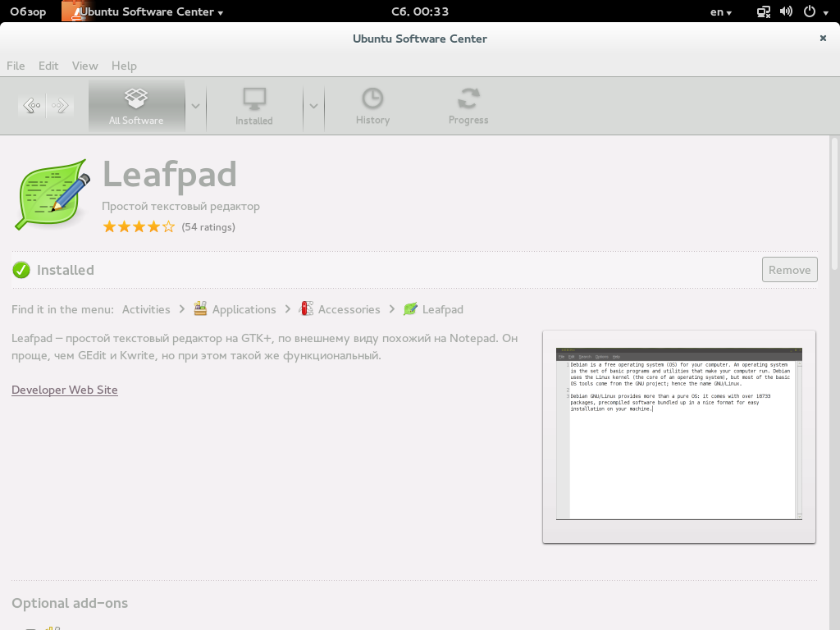Open the power system menu
This screenshot has width=840, height=630.
pos(815,11)
